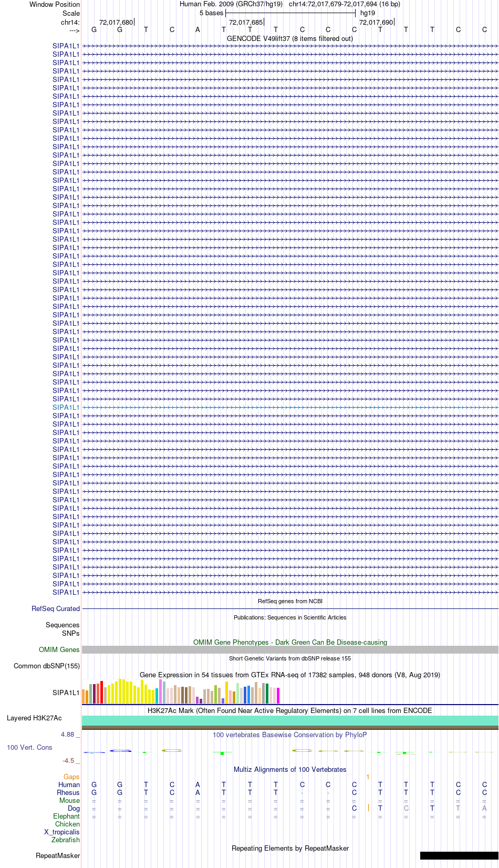Open the GENCODE V49lift37 track title
Screen dimensions: 499x868
290,38
